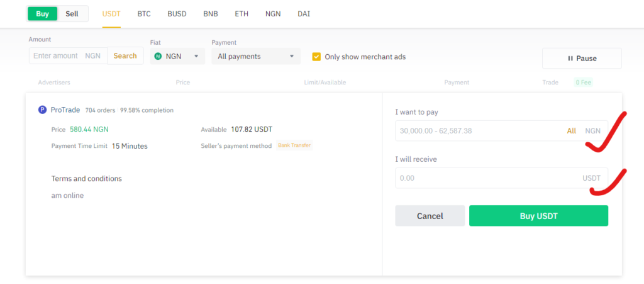Click the Trade column header
Screen dimensions: 644x284
(550, 82)
